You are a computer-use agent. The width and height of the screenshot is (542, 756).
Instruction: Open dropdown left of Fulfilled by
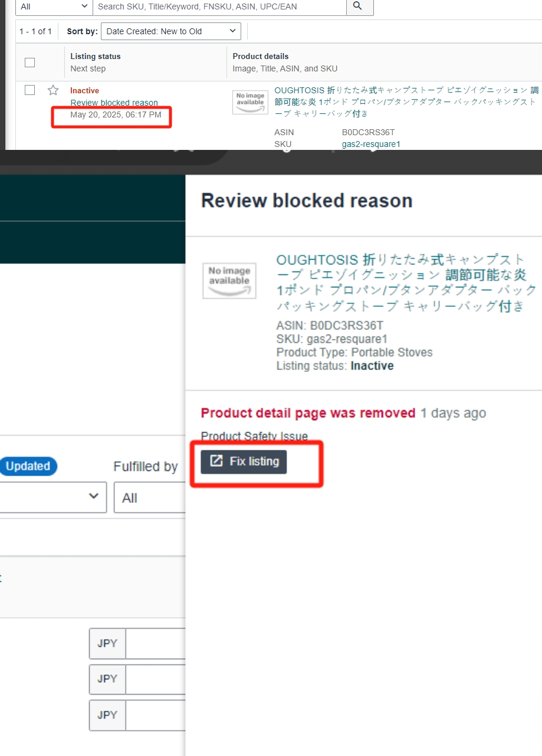53,497
